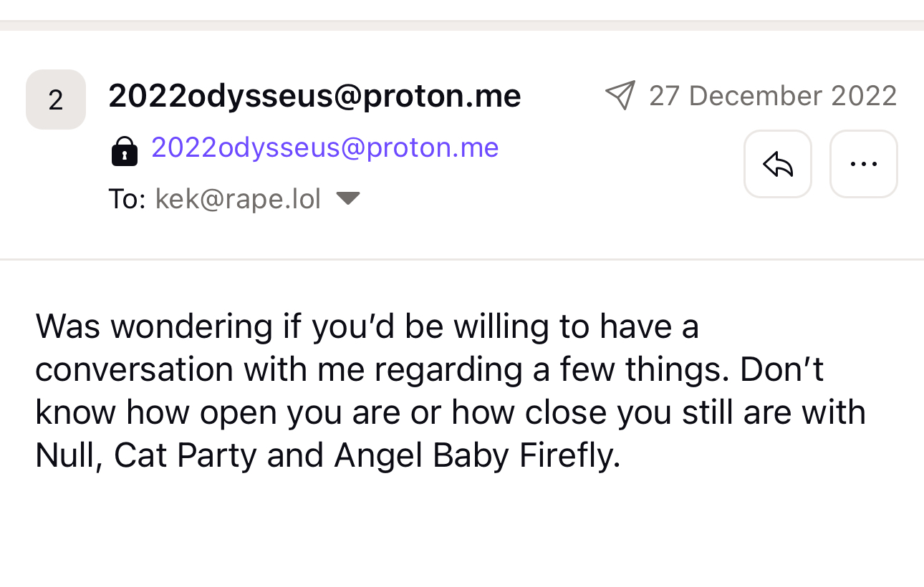Screen dimensions: 924x587
Task: Expand recipient details arrow beside To address
Action: pos(348,198)
